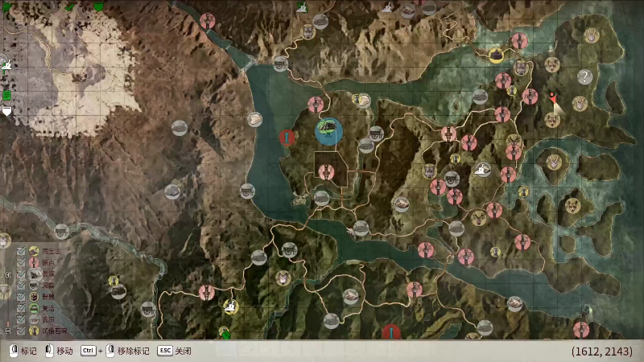Click totem icon inside dark fenced rectangle
The image size is (644, 362).
[326, 172]
